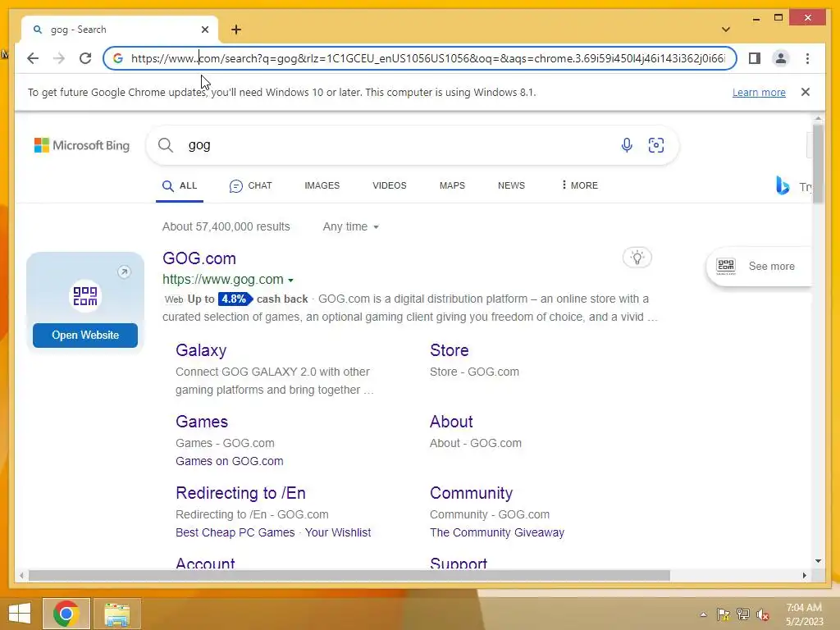Viewport: 840px width, 630px height.
Task: Open visual search camera icon
Action: pyautogui.click(x=656, y=145)
